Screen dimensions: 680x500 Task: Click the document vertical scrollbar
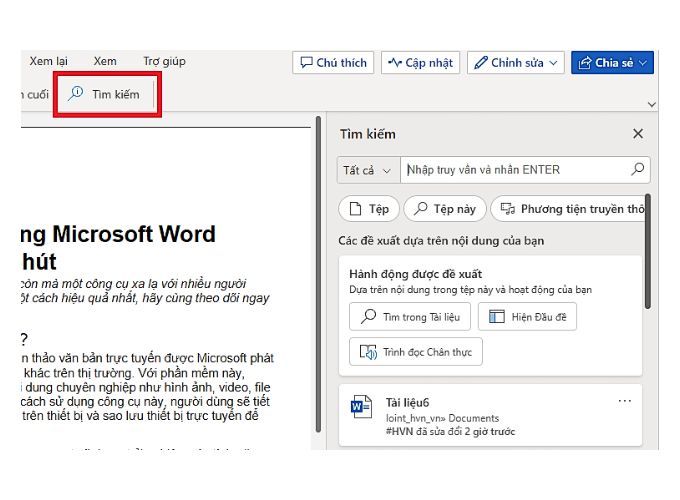coord(318,274)
